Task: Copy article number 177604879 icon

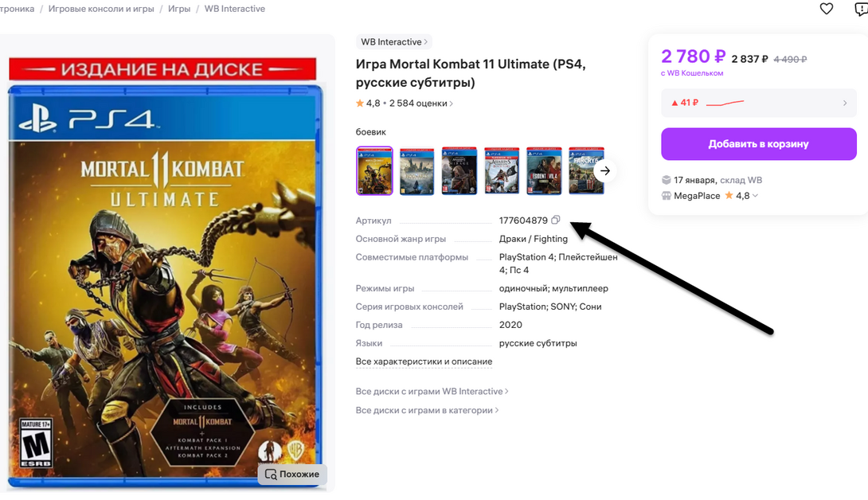Action: click(x=555, y=220)
